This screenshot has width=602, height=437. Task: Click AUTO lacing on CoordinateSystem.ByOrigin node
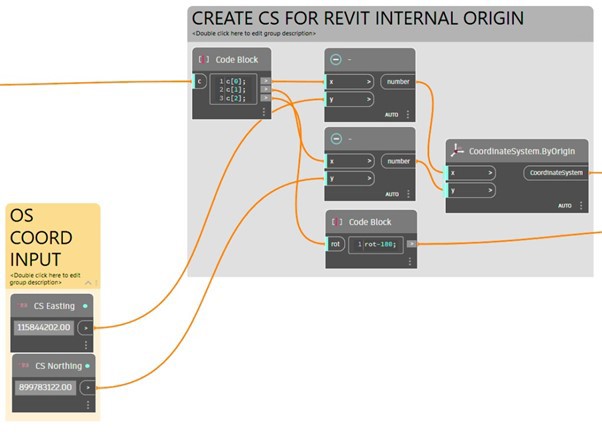(565, 205)
